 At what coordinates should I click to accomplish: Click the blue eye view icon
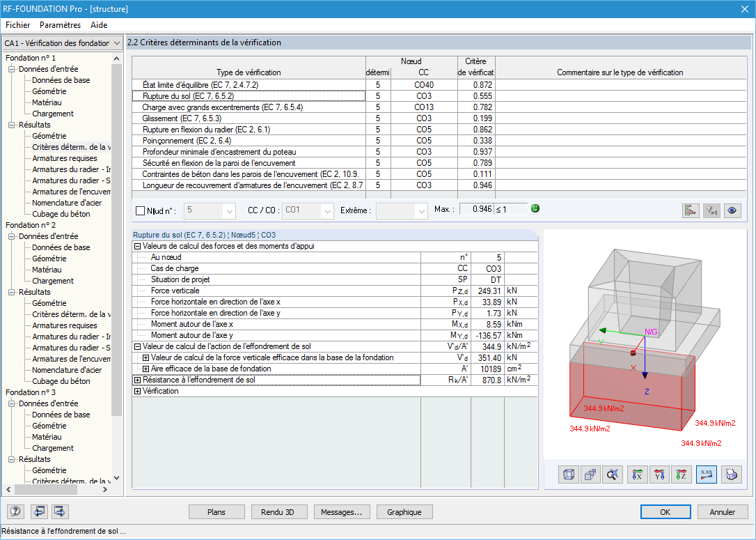click(732, 210)
